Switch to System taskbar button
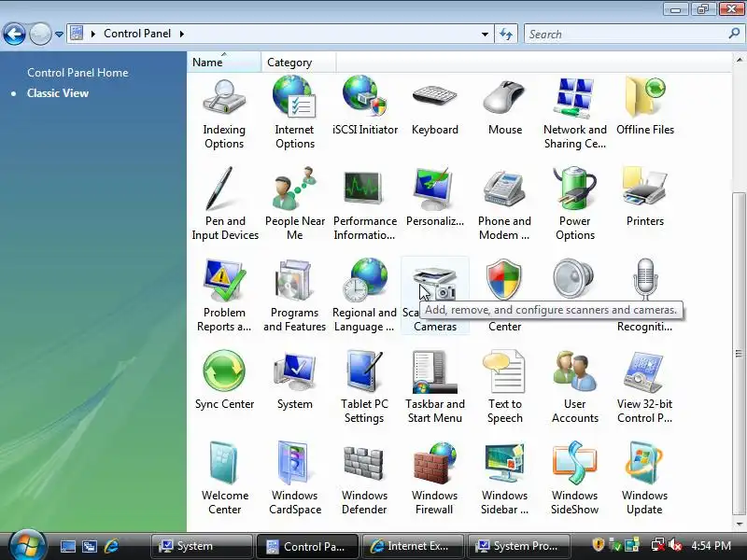747x560 pixels. [x=202, y=546]
